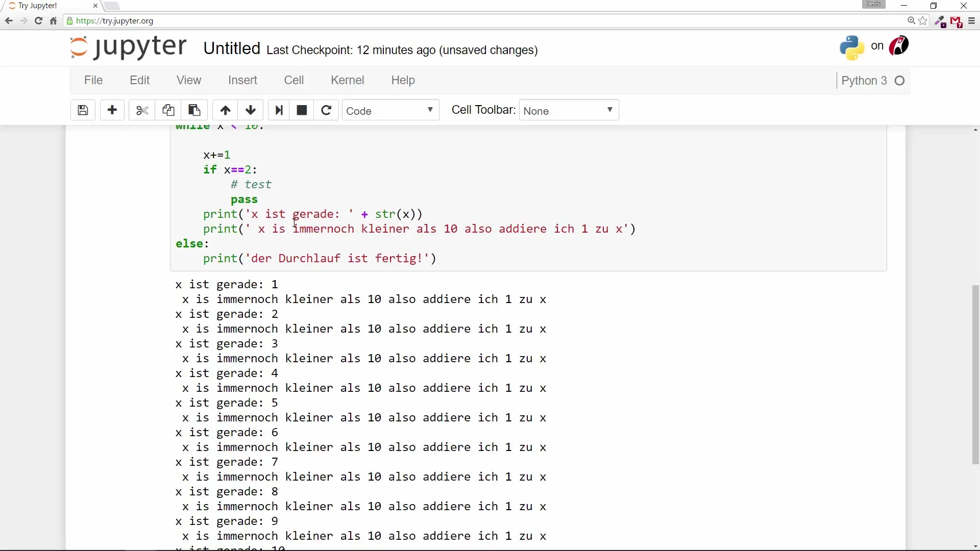
Task: Click the scrollbar up arrow
Action: 975,130
